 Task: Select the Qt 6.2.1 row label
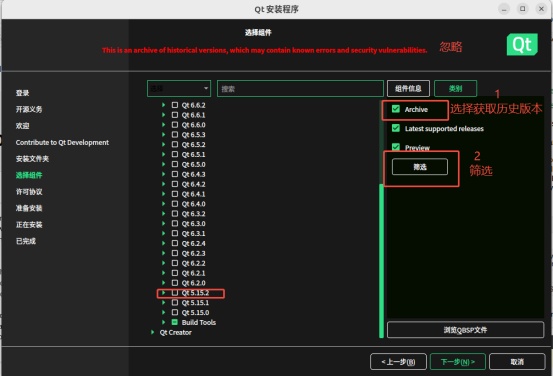point(193,273)
